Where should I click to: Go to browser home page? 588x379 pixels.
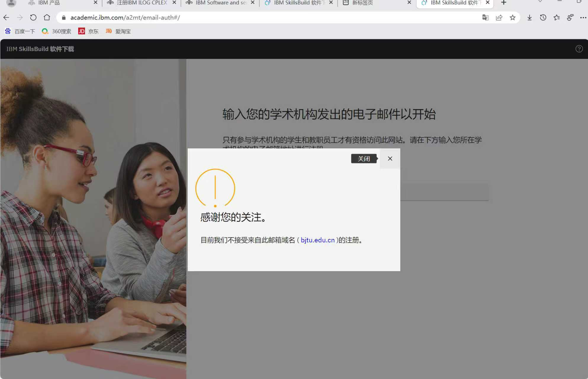point(47,17)
